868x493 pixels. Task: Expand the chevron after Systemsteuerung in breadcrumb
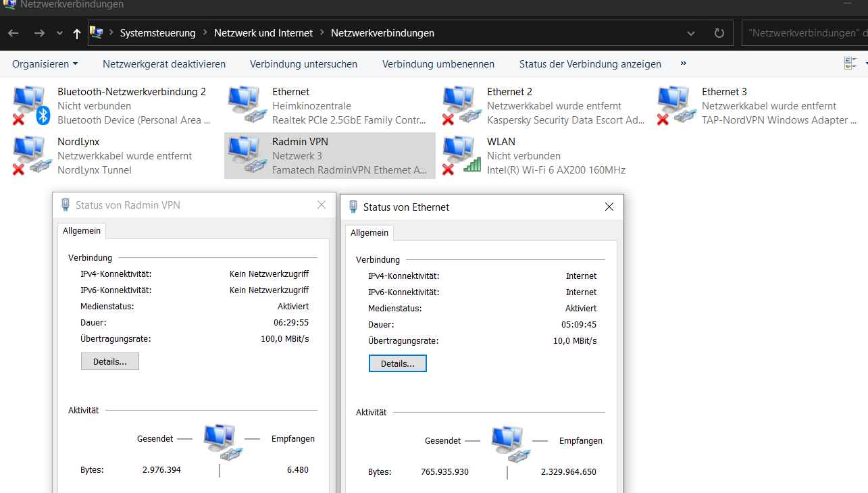click(205, 32)
